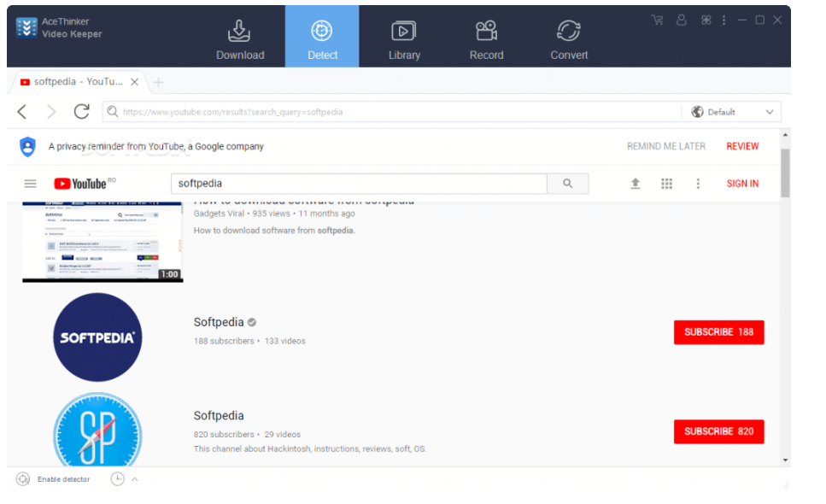Open the Convert tab
Screen dimensions: 826x504
[569, 40]
